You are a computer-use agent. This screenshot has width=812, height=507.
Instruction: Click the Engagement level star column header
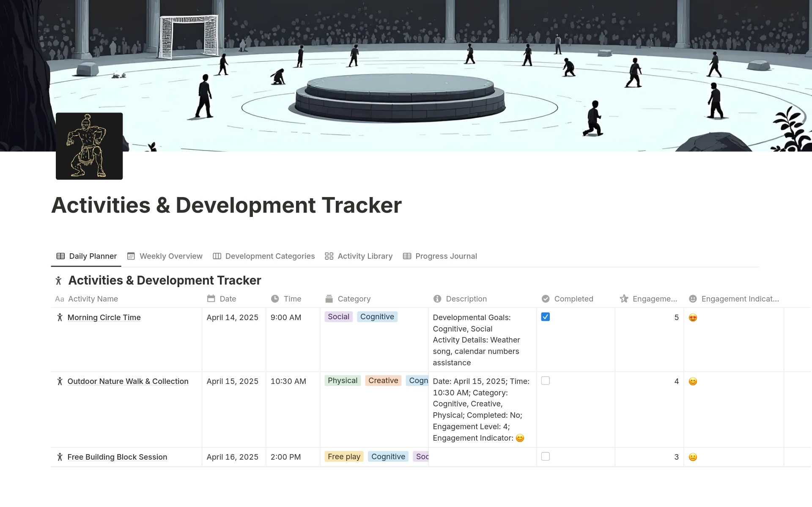[x=649, y=299]
